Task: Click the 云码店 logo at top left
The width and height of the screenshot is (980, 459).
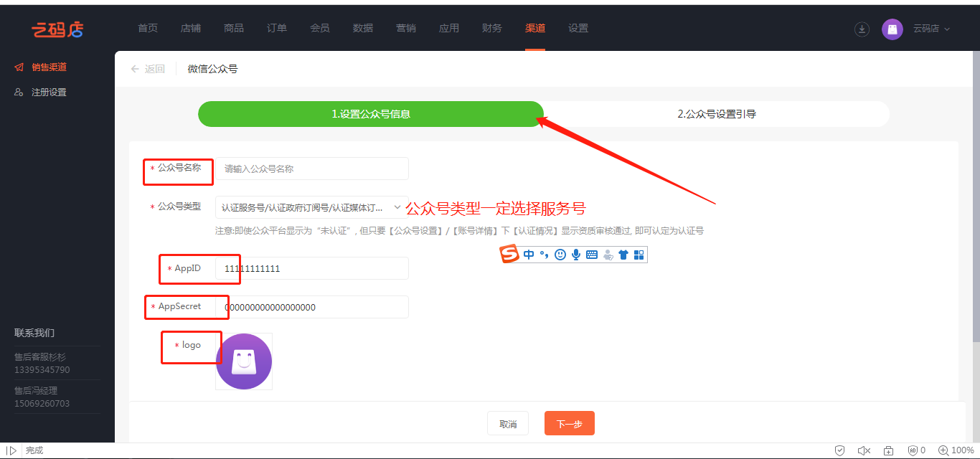Action: click(x=57, y=29)
